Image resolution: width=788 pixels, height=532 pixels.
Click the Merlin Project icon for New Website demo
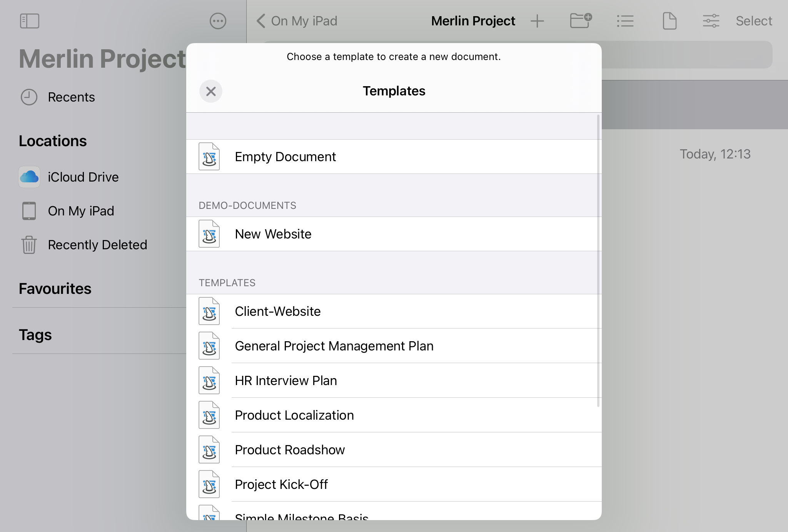coord(209,233)
